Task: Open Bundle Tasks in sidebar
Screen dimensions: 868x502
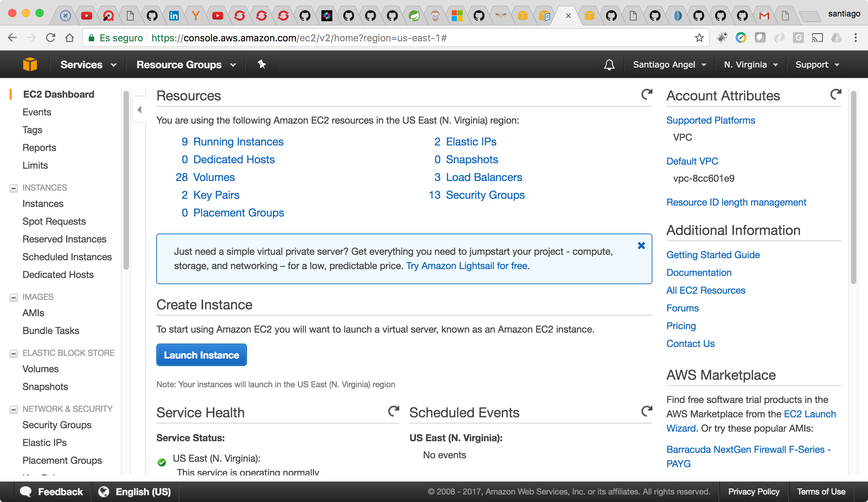Action: (x=51, y=331)
